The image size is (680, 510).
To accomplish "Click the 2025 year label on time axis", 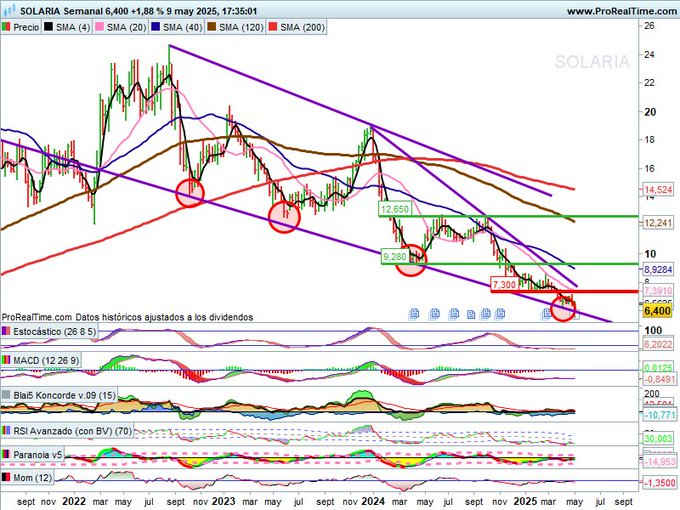I will (525, 501).
